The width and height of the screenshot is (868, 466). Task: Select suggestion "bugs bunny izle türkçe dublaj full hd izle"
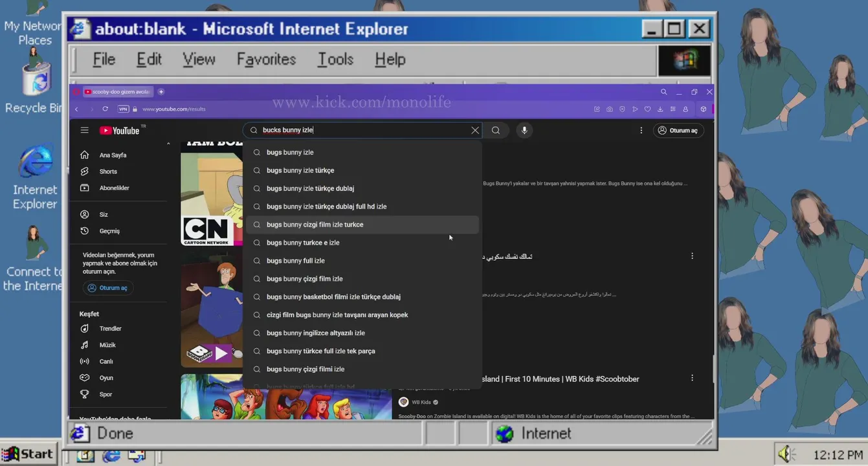click(362, 206)
